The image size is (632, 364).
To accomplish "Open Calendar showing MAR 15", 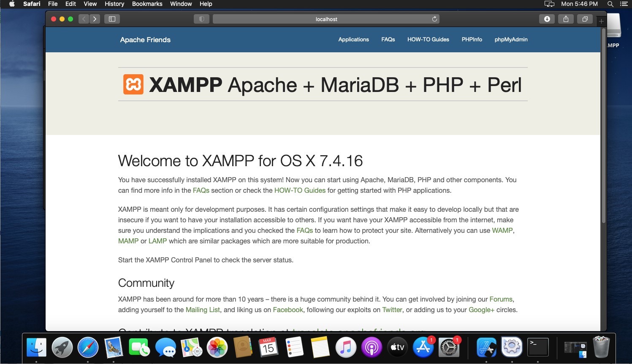I will [269, 348].
